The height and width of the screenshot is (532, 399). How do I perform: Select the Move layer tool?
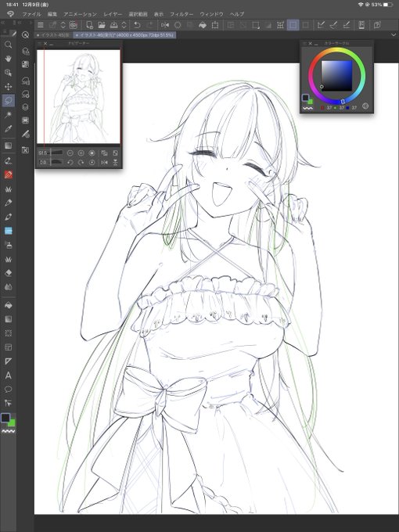pyautogui.click(x=9, y=87)
